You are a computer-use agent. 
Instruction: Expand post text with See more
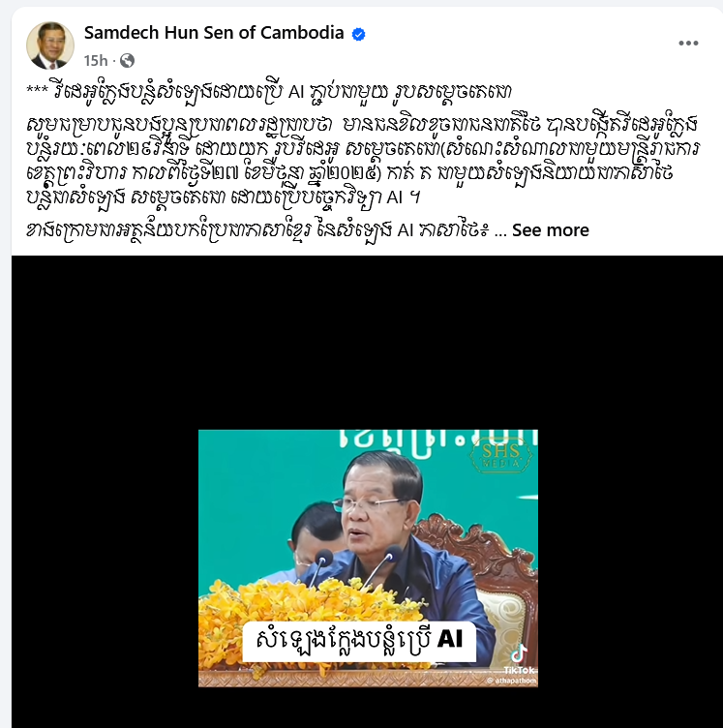coord(551,229)
